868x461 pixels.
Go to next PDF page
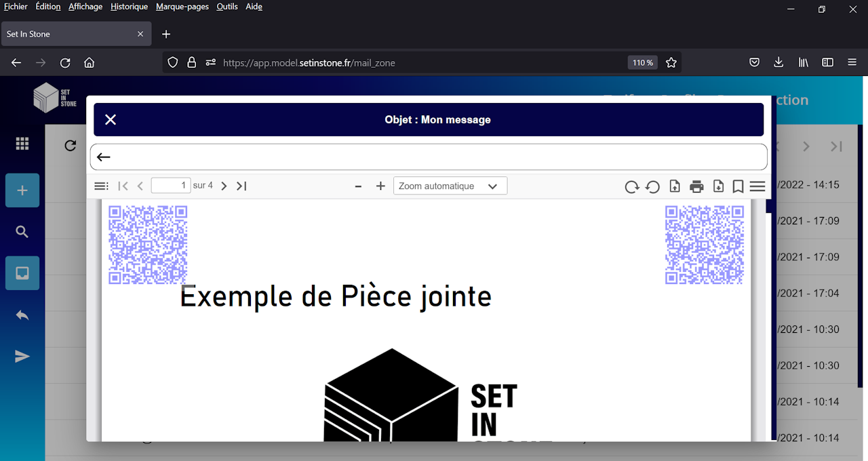point(224,186)
